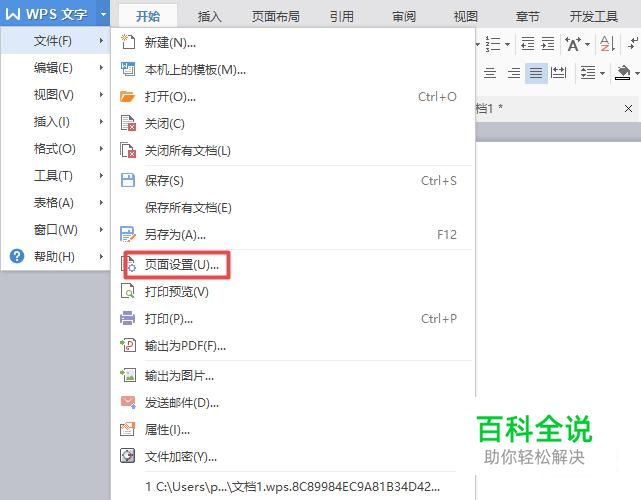
Task: Toggle justify alignment button
Action: 536,73
